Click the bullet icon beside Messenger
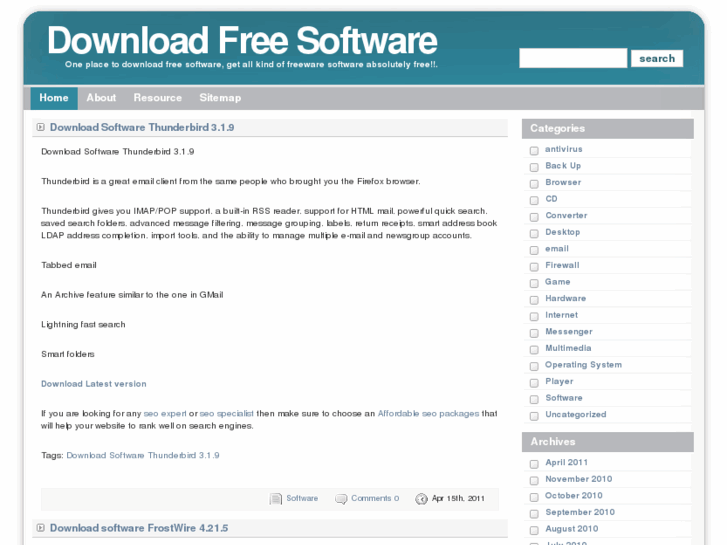727x545 pixels. 534,333
